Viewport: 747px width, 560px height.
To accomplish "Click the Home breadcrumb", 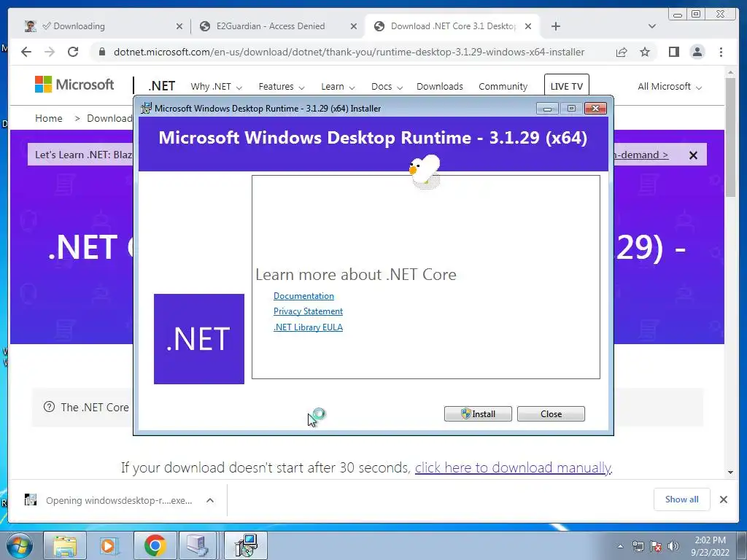I will point(49,118).
